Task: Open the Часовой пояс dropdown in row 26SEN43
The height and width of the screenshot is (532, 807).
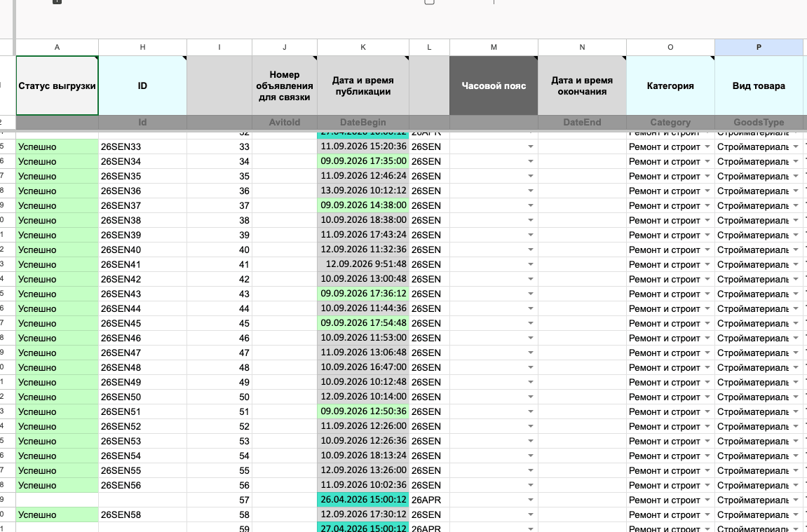Action: click(530, 294)
